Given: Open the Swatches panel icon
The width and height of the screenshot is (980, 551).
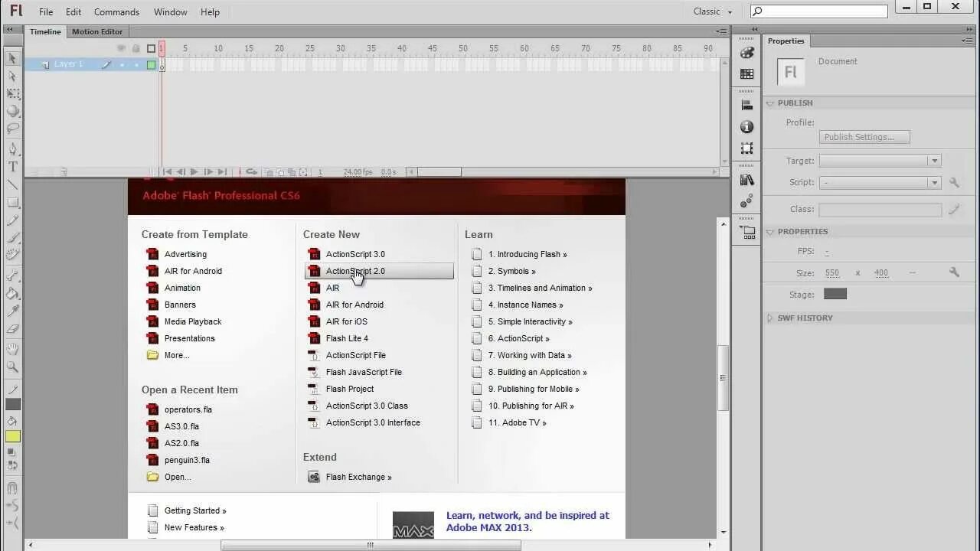Looking at the screenshot, I should click(747, 74).
